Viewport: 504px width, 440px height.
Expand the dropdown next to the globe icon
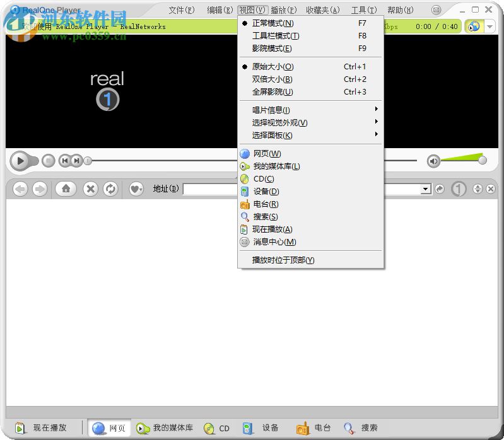pyautogui.click(x=489, y=26)
